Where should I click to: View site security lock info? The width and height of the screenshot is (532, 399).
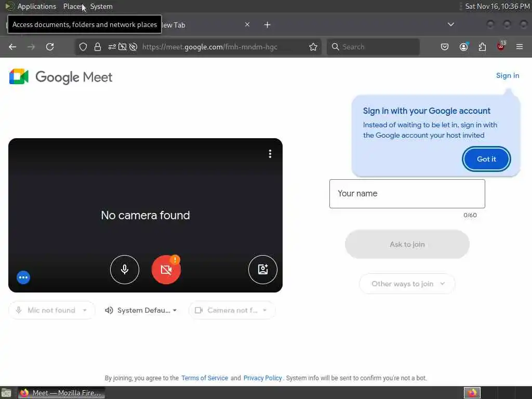[98, 47]
